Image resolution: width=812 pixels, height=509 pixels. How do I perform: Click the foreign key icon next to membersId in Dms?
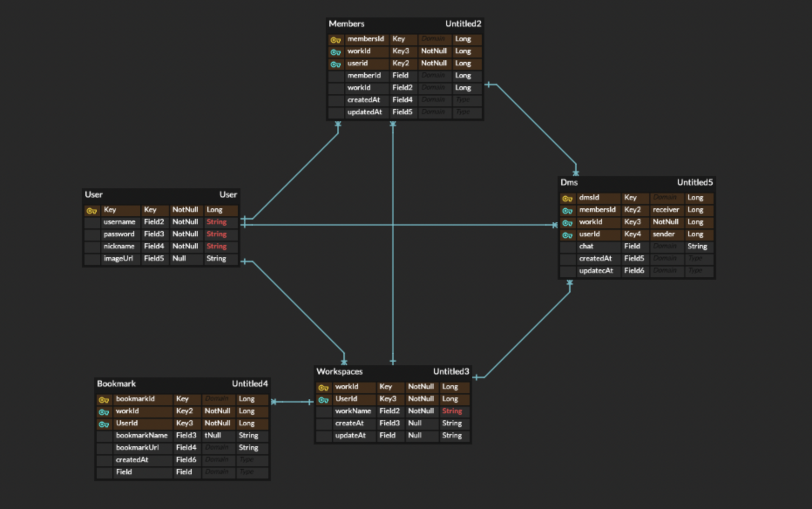(x=567, y=210)
